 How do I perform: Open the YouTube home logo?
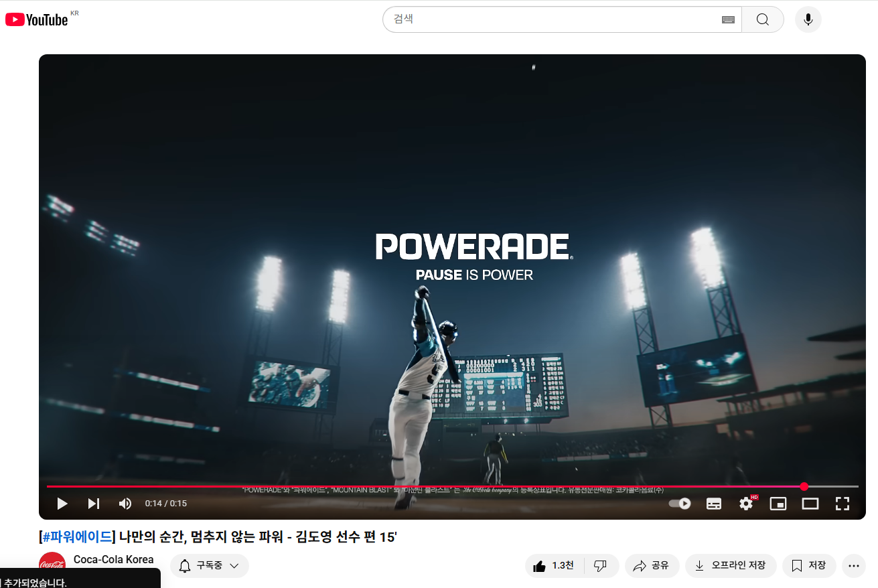37,19
